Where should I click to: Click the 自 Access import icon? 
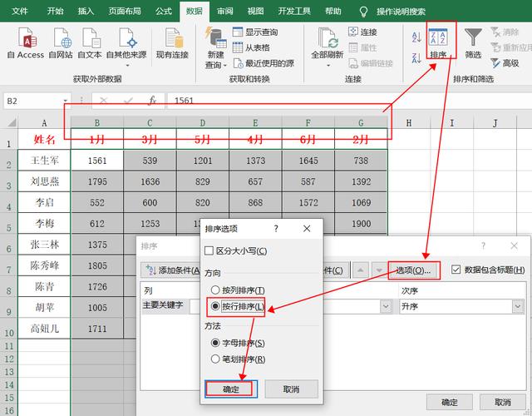click(x=25, y=43)
